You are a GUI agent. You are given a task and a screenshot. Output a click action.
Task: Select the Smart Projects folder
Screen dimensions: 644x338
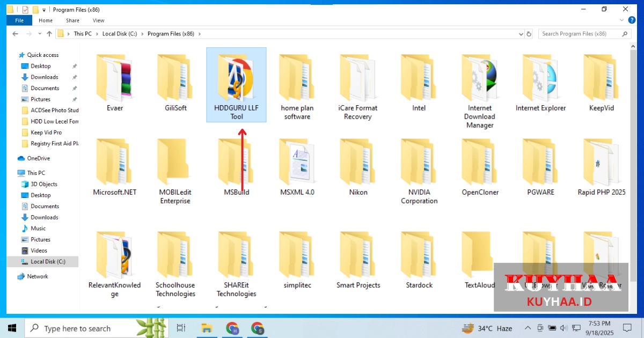click(x=358, y=260)
